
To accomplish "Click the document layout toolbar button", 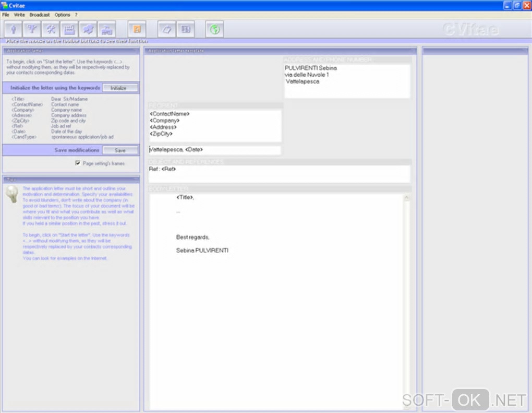I will click(x=186, y=29).
